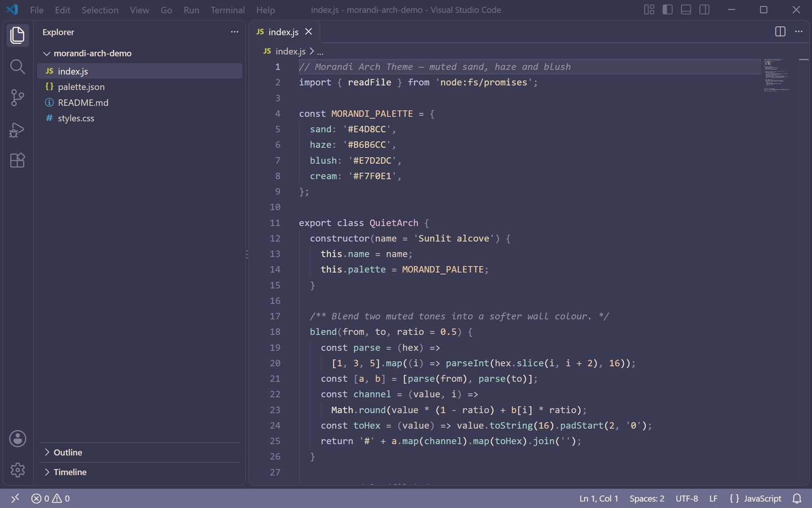Open the Help menu
This screenshot has height=508, width=812.
coord(266,10)
